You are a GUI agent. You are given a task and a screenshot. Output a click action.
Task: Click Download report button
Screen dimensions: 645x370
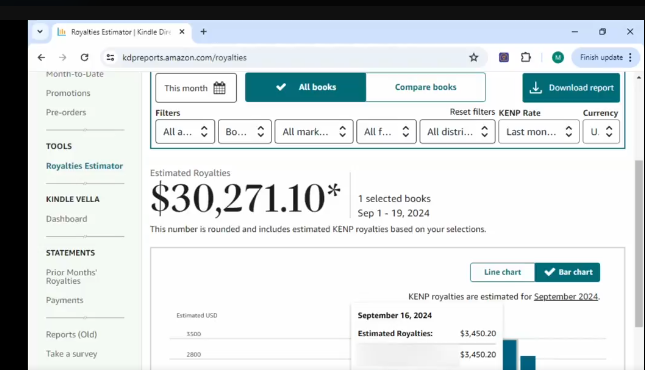click(571, 88)
